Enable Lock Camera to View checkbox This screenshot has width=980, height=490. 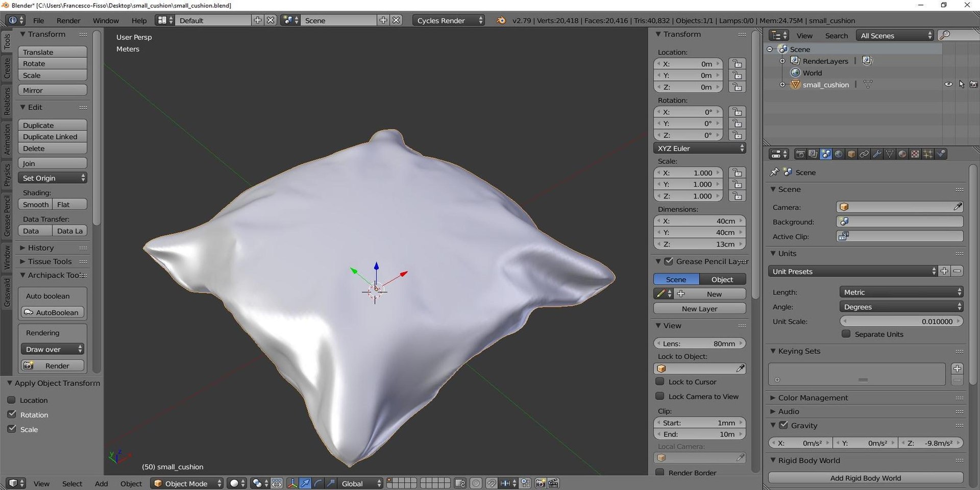[660, 396]
